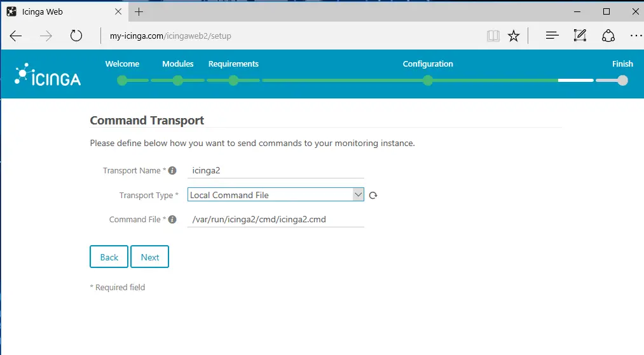This screenshot has height=355, width=644.
Task: Edit the Command File path field
Action: pyautogui.click(x=275, y=220)
